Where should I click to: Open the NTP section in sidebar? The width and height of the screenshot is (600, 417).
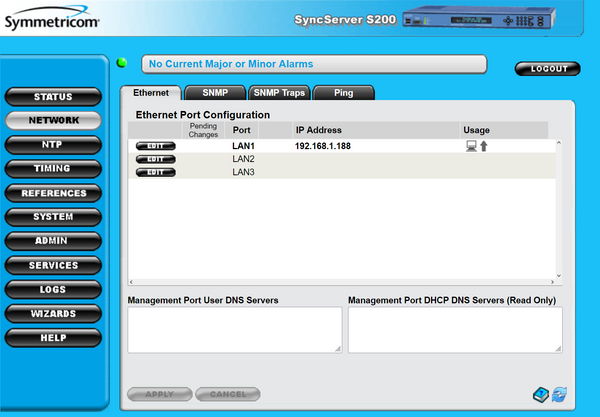[x=53, y=145]
